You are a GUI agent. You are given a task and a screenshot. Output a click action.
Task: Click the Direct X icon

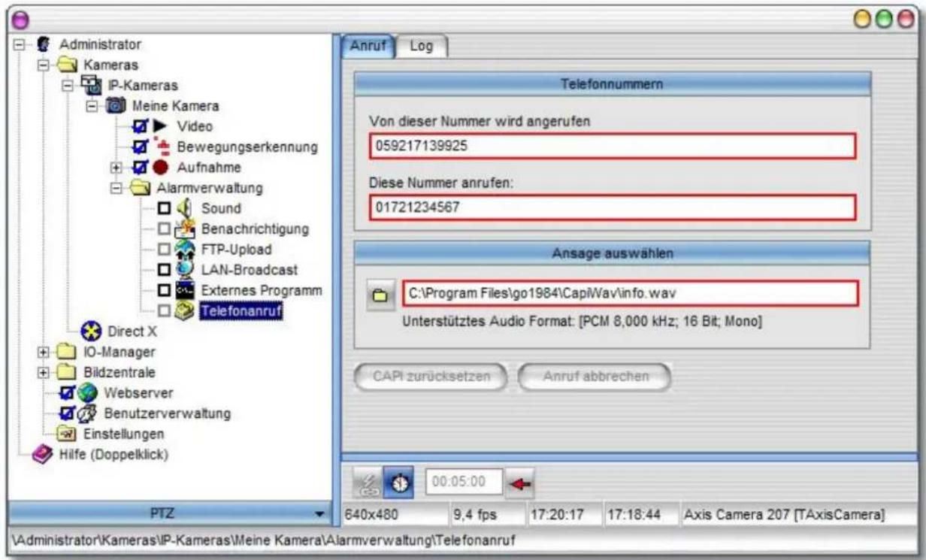(92, 332)
